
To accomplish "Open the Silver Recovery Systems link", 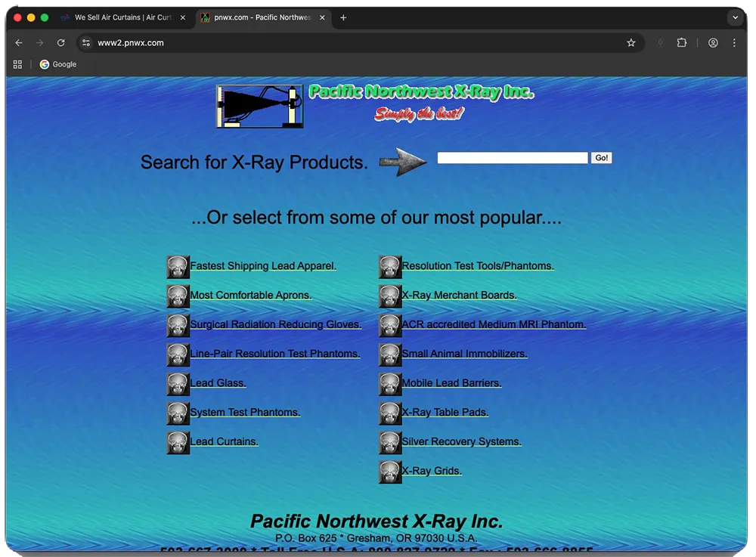I will [461, 442].
